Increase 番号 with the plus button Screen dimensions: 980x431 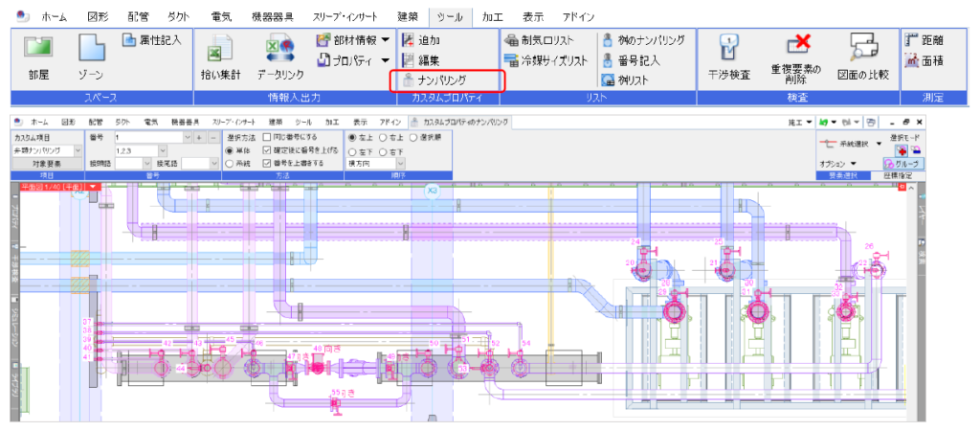pyautogui.click(x=199, y=137)
